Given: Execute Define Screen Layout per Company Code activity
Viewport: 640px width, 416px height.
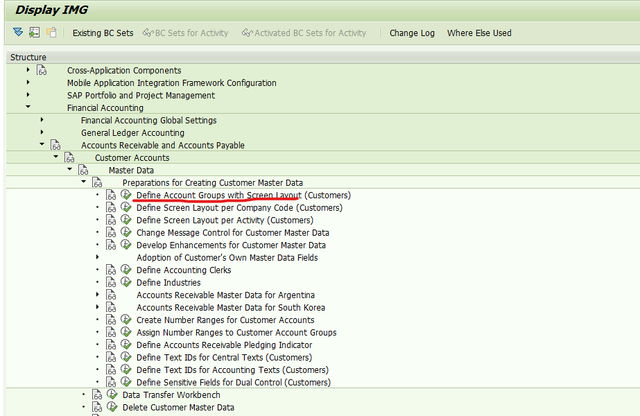Looking at the screenshot, I should point(126,207).
